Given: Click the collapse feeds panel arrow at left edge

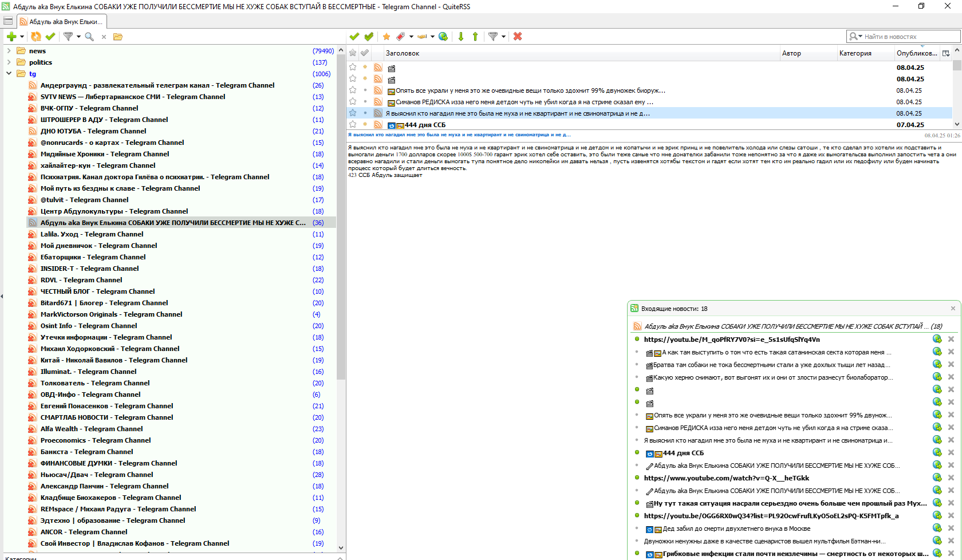Looking at the screenshot, I should pyautogui.click(x=2, y=296).
